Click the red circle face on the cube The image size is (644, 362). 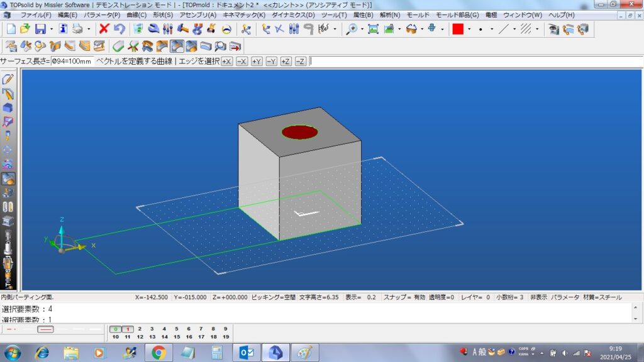(x=299, y=132)
